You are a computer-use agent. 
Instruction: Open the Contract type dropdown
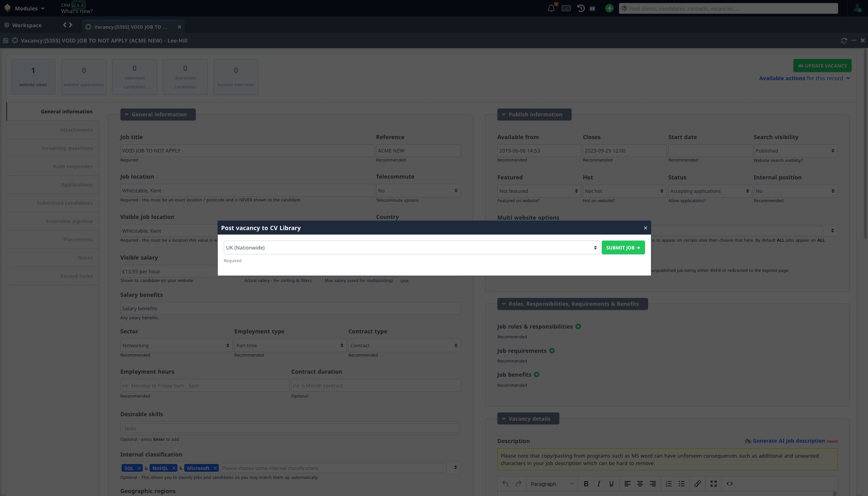(x=404, y=345)
